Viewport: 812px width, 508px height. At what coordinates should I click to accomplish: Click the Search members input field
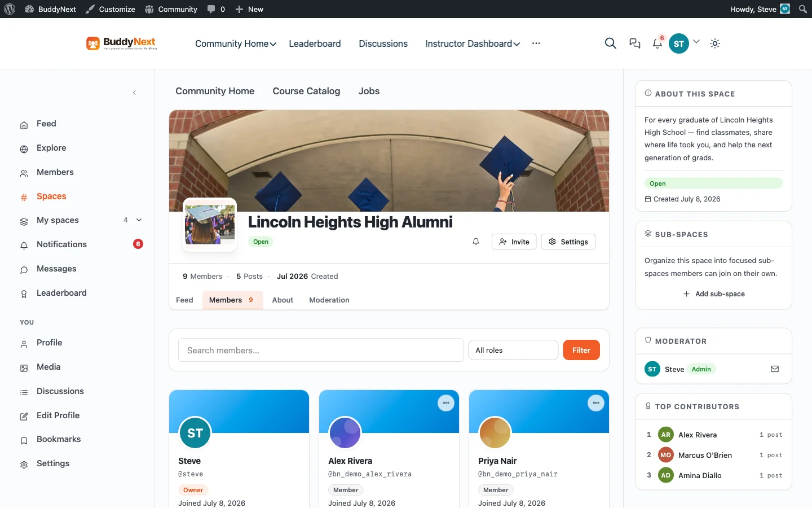point(321,350)
